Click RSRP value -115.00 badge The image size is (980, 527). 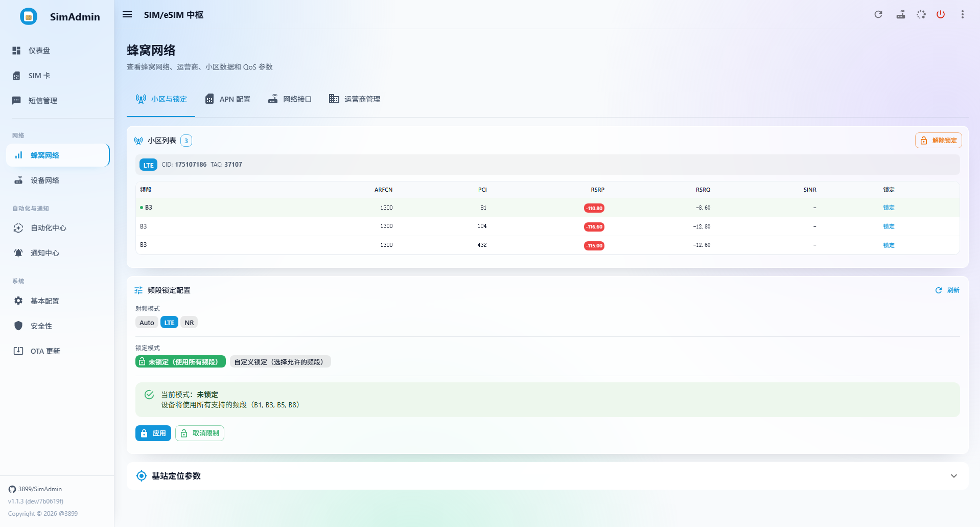(x=594, y=246)
